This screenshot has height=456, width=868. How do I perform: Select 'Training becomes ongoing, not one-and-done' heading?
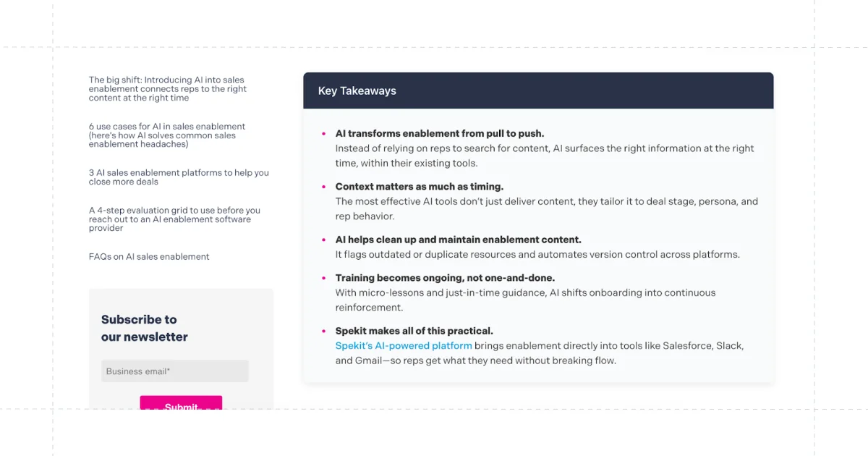(x=445, y=278)
